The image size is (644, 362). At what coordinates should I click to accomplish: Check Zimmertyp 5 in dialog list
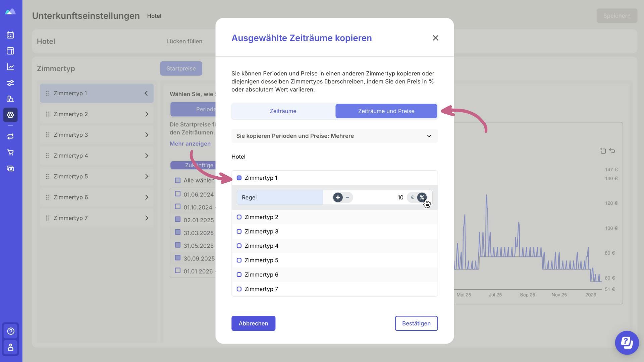pyautogui.click(x=239, y=260)
